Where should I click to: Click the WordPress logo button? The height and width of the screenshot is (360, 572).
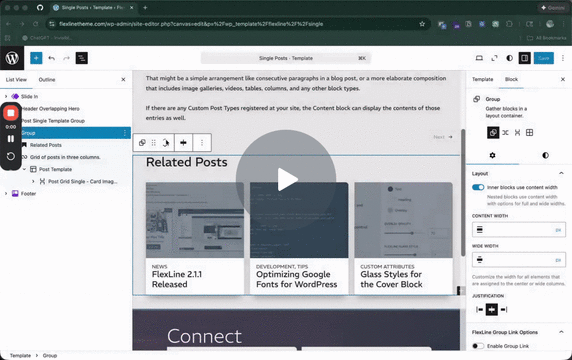12,58
